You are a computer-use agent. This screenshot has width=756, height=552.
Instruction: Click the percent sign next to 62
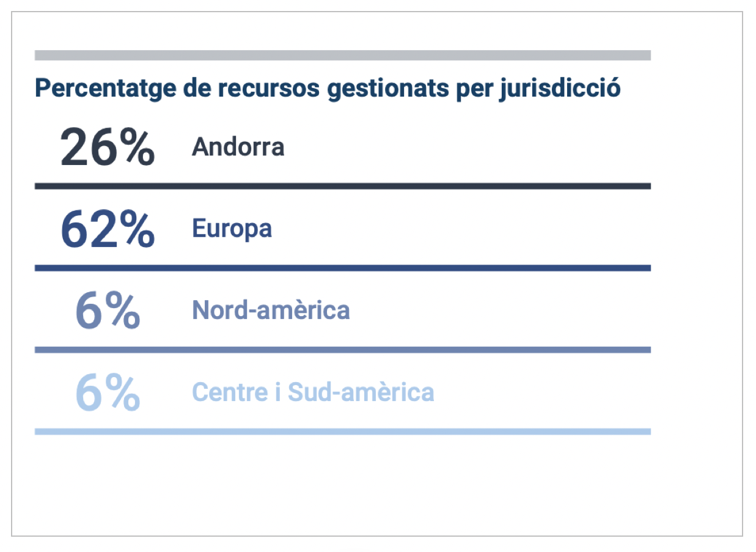point(137,230)
